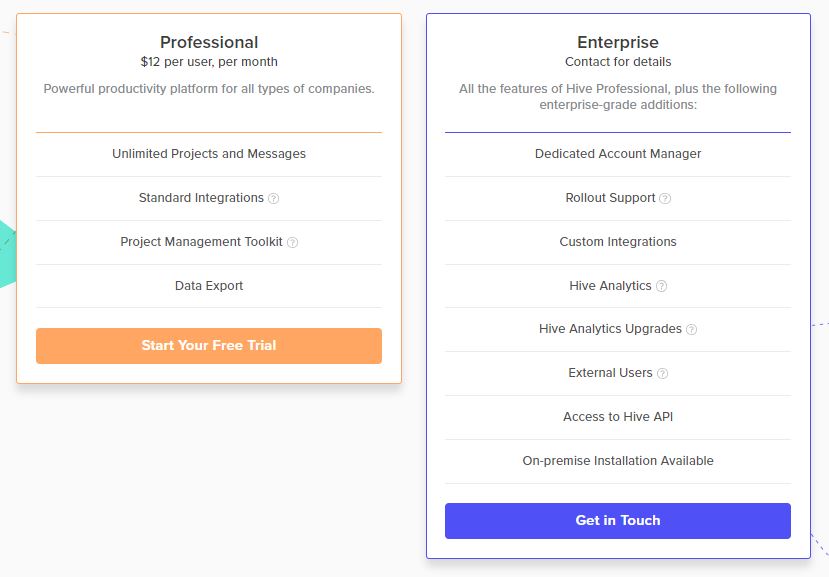Click Contact for details text

pyautogui.click(x=618, y=62)
